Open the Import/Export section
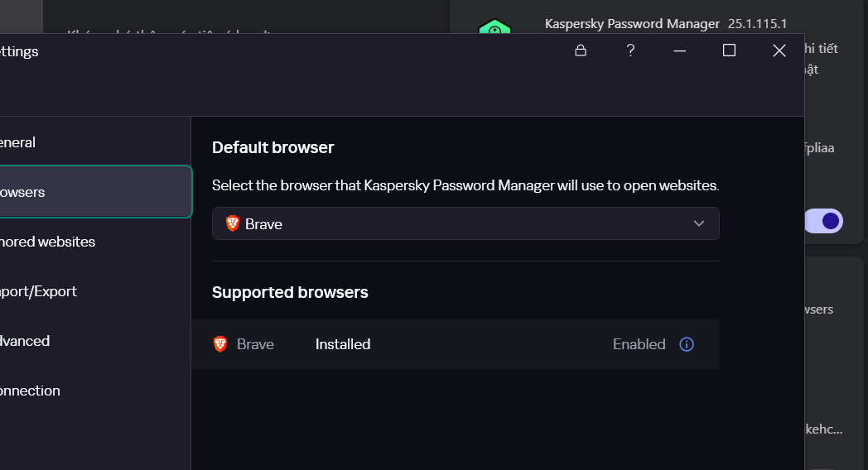The height and width of the screenshot is (470, 868). 38,291
